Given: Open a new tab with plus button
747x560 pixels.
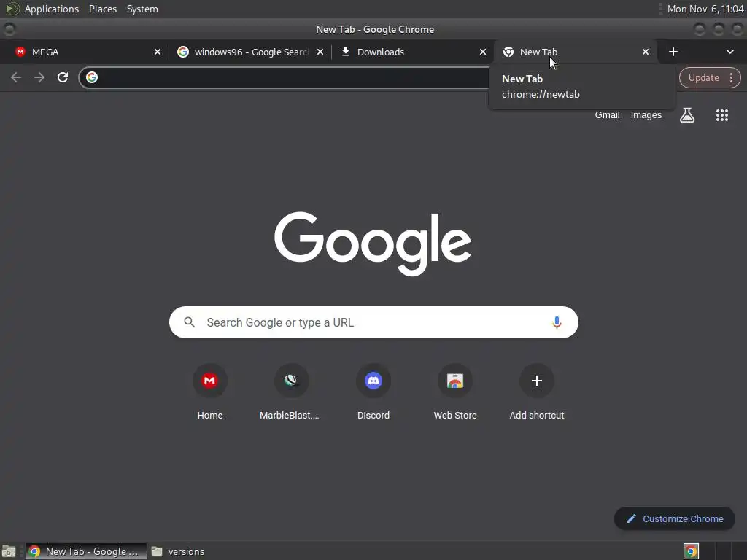Looking at the screenshot, I should 673,52.
